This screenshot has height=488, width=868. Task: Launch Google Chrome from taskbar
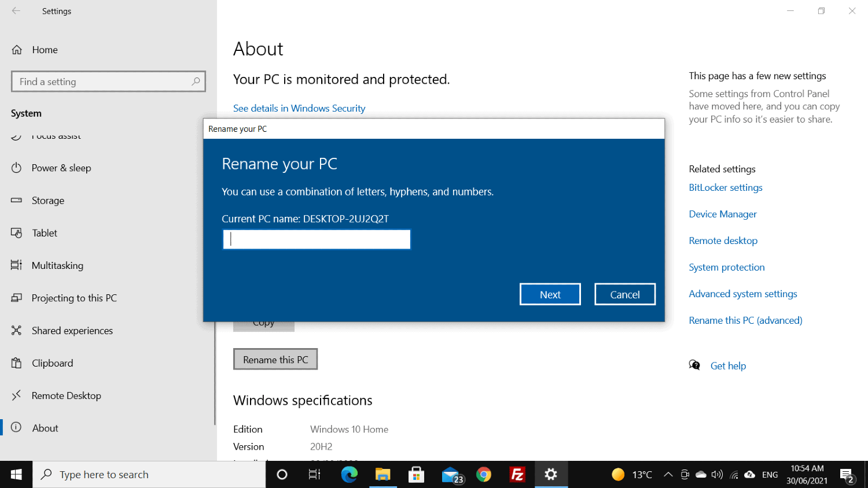point(484,475)
